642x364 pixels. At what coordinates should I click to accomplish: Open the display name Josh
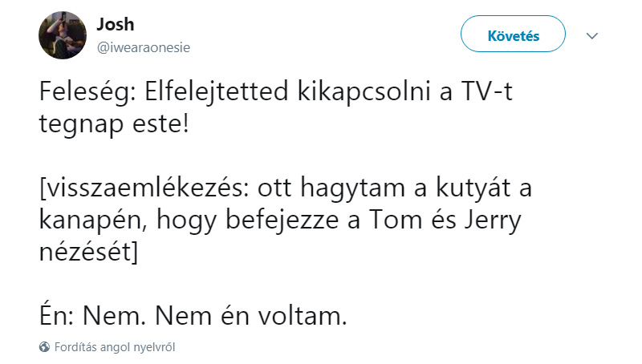coord(116,25)
